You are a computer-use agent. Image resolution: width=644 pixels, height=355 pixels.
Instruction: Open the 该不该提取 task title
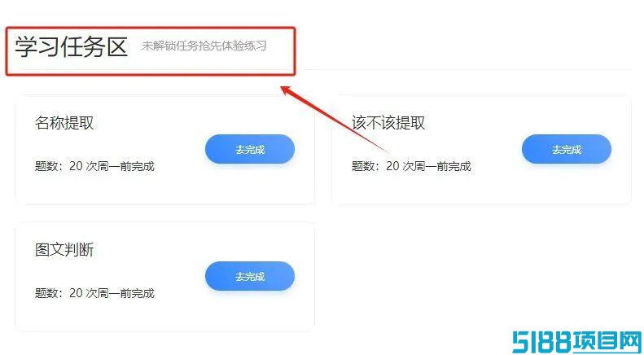pyautogui.click(x=388, y=123)
